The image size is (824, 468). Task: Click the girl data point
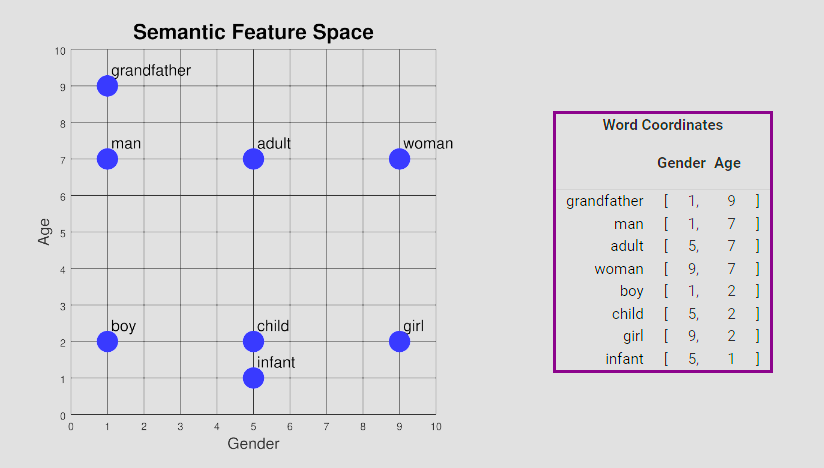399,342
